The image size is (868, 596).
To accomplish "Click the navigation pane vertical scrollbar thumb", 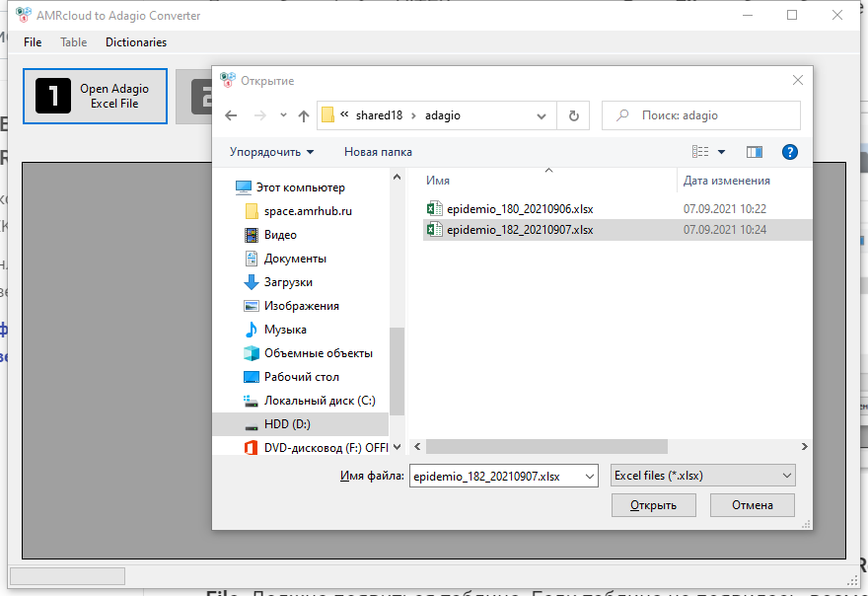I will (397, 371).
